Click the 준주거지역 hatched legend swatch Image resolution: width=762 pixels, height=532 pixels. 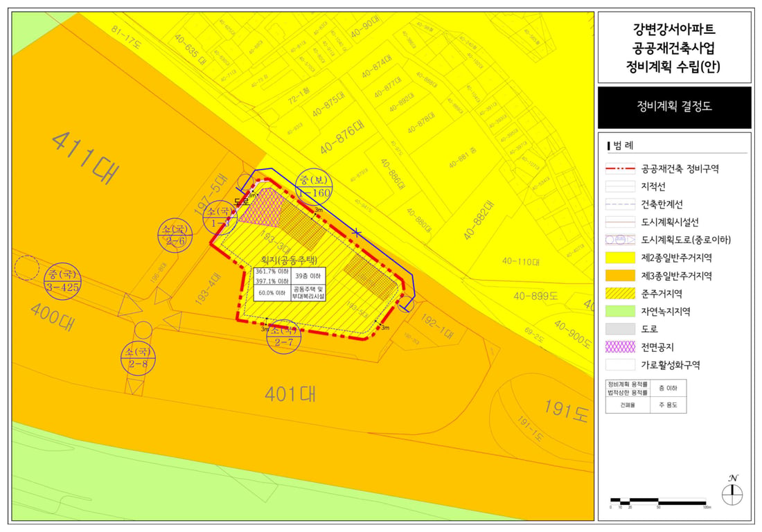620,294
